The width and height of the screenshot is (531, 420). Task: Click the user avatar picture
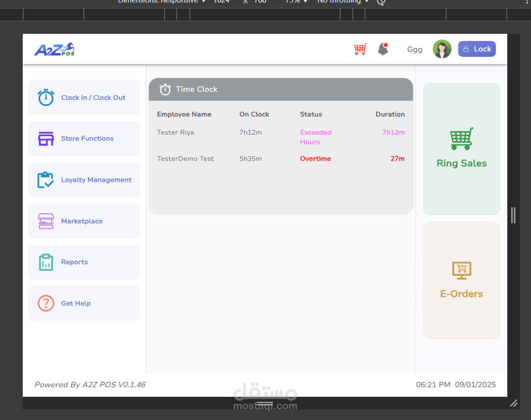click(x=442, y=49)
